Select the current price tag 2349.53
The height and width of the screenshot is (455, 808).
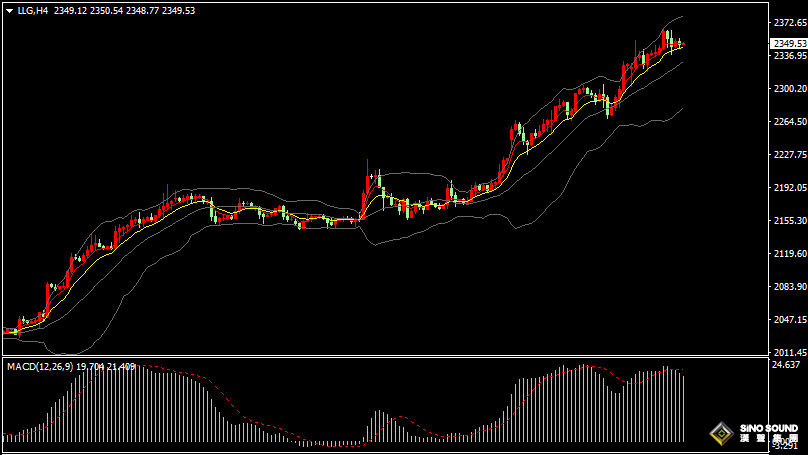coord(789,43)
